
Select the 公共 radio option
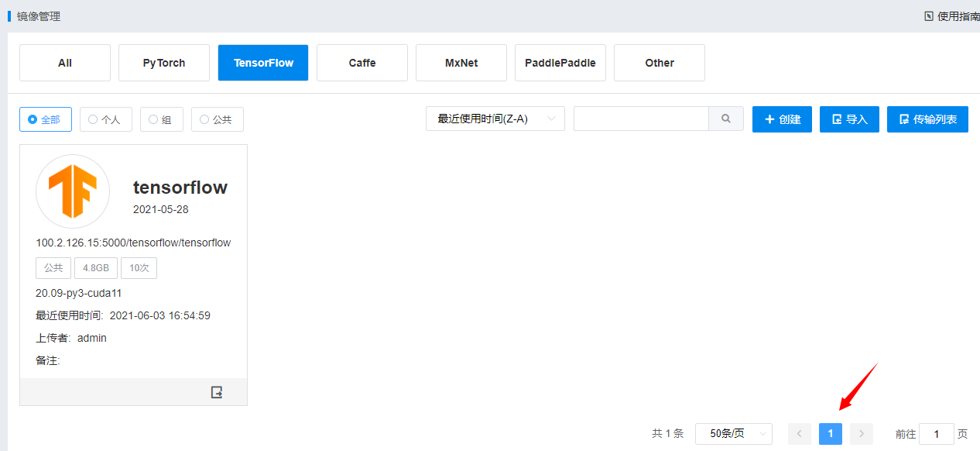coord(217,119)
